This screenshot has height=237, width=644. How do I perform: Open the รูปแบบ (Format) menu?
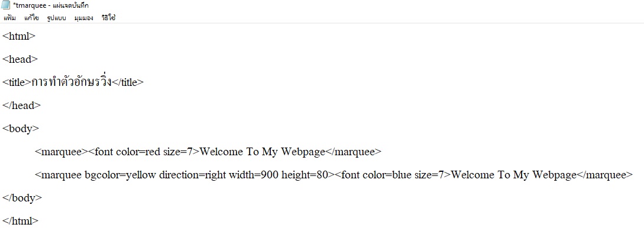click(x=57, y=18)
